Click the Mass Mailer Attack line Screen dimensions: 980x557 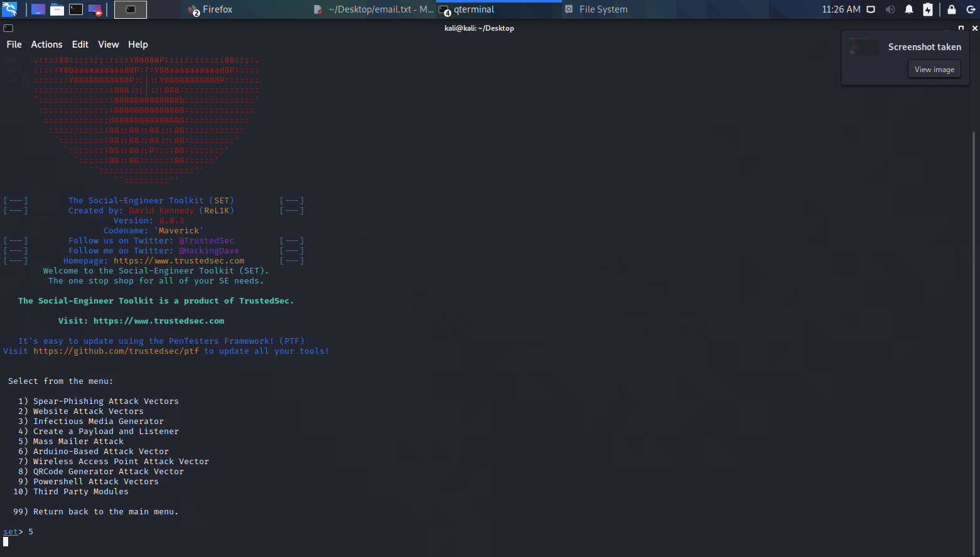pyautogui.click(x=71, y=442)
